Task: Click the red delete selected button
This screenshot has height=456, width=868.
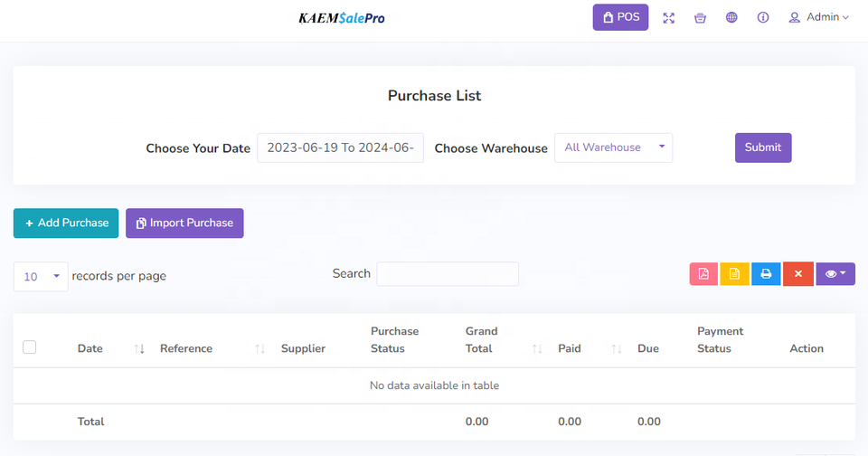Action: click(797, 274)
